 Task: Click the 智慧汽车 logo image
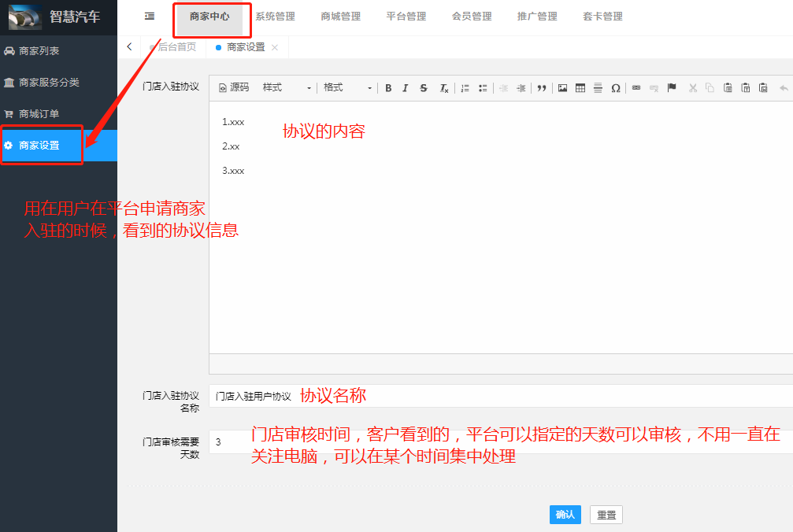point(25,17)
